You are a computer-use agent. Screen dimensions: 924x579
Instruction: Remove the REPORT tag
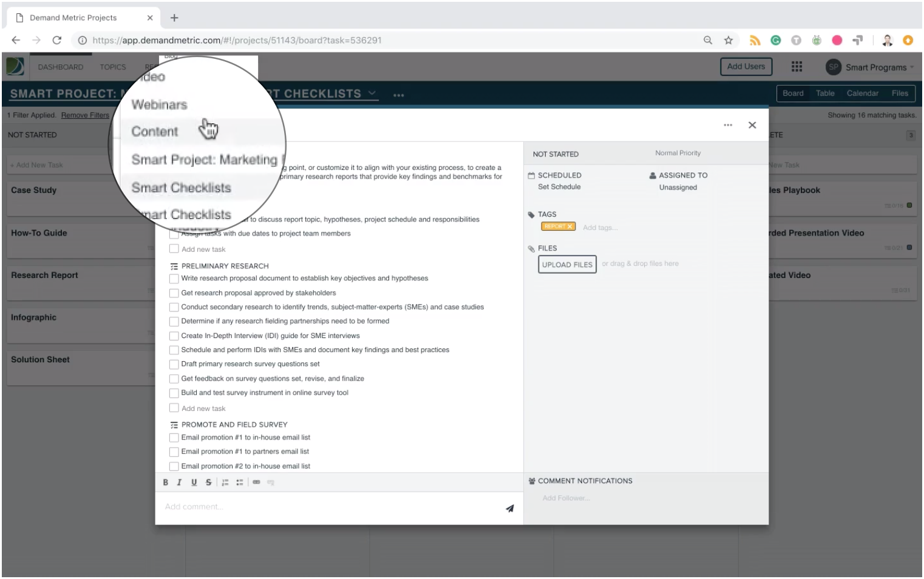point(570,226)
